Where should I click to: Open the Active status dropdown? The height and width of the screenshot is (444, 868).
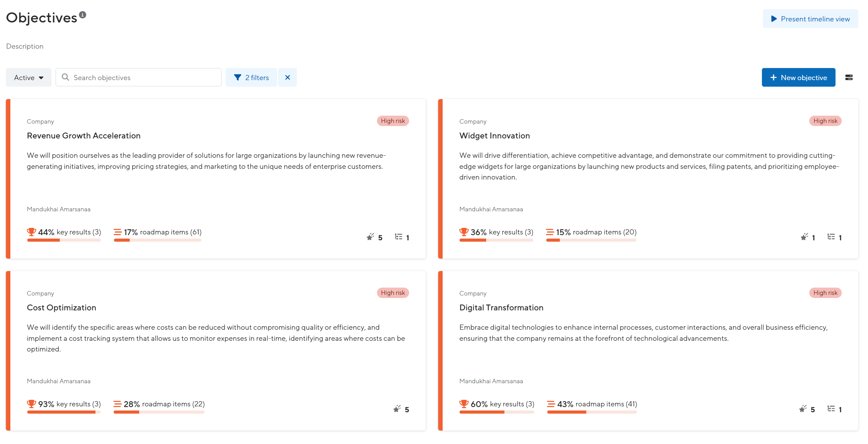(x=29, y=77)
